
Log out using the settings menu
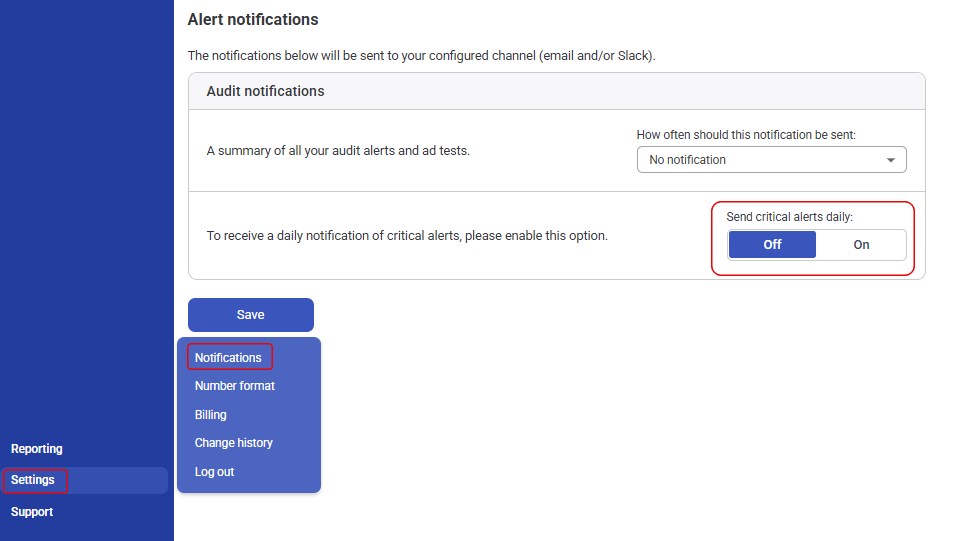(x=214, y=472)
